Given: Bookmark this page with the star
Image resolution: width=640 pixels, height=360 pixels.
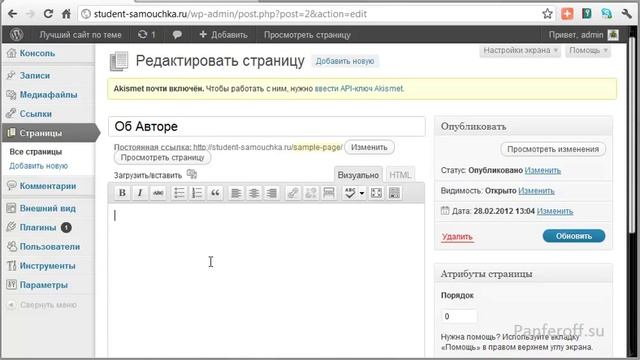Looking at the screenshot, I should pos(547,14).
